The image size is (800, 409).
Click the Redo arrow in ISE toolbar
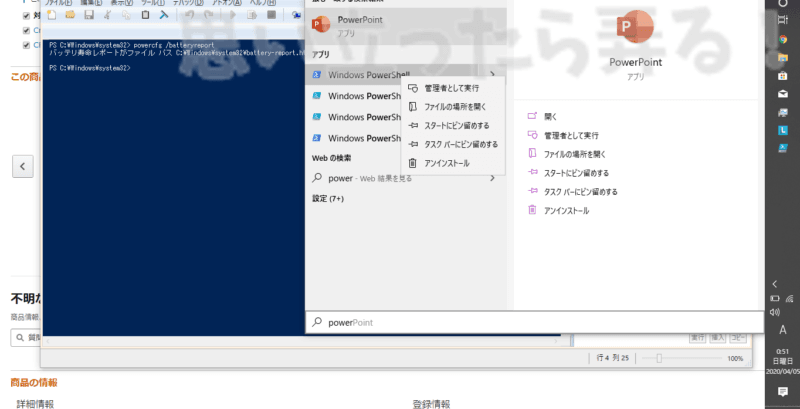point(208,15)
